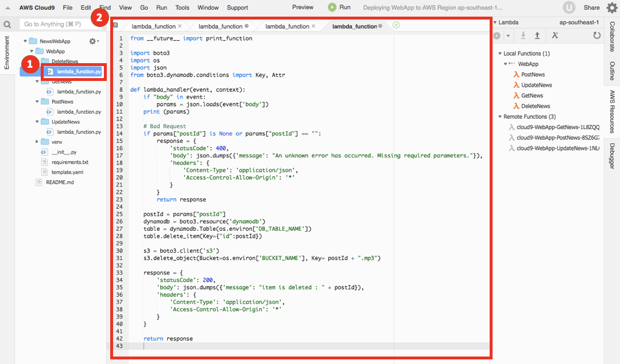Click the import download arrow in Lambda panel
This screenshot has width=620, height=364.
(523, 36)
